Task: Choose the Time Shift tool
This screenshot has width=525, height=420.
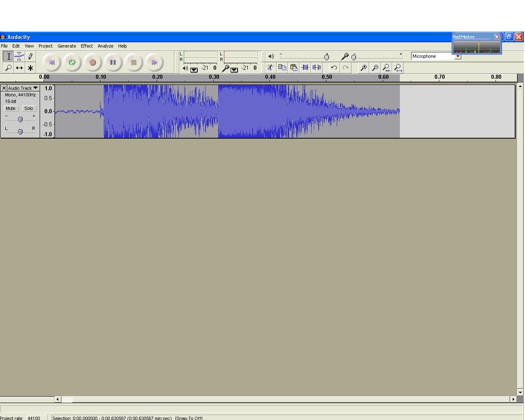Action: click(19, 68)
